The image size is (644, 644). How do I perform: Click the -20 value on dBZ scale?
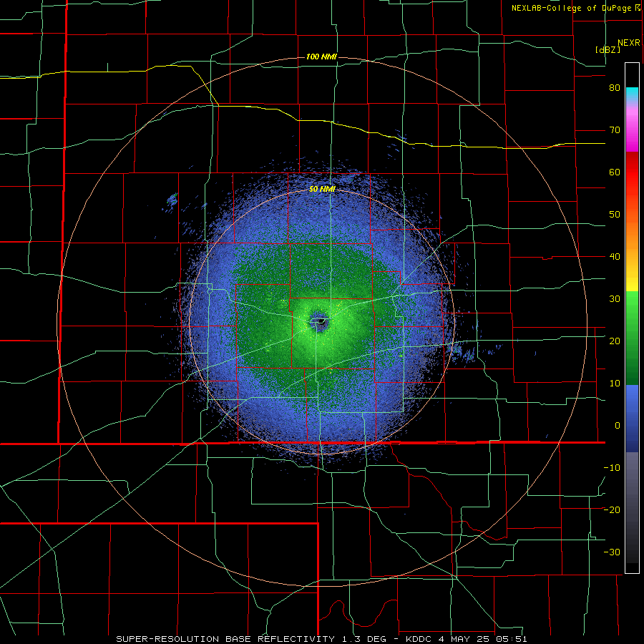[612, 509]
